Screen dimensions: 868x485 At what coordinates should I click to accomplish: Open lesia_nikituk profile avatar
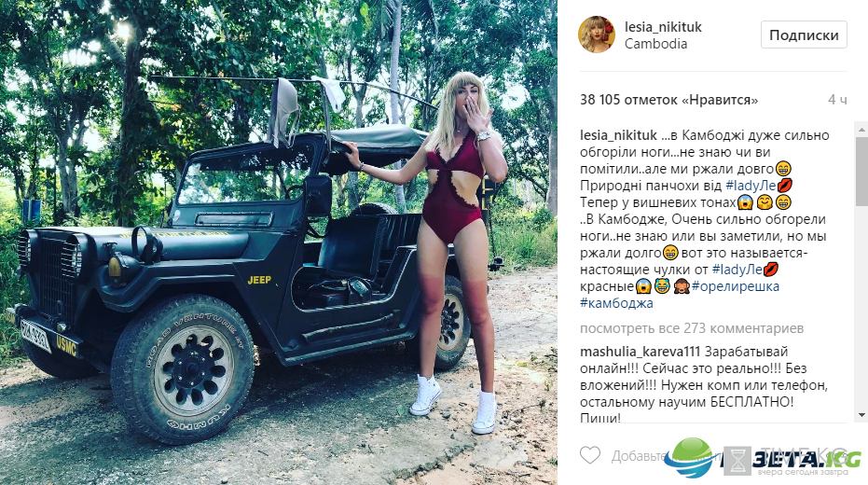[597, 35]
